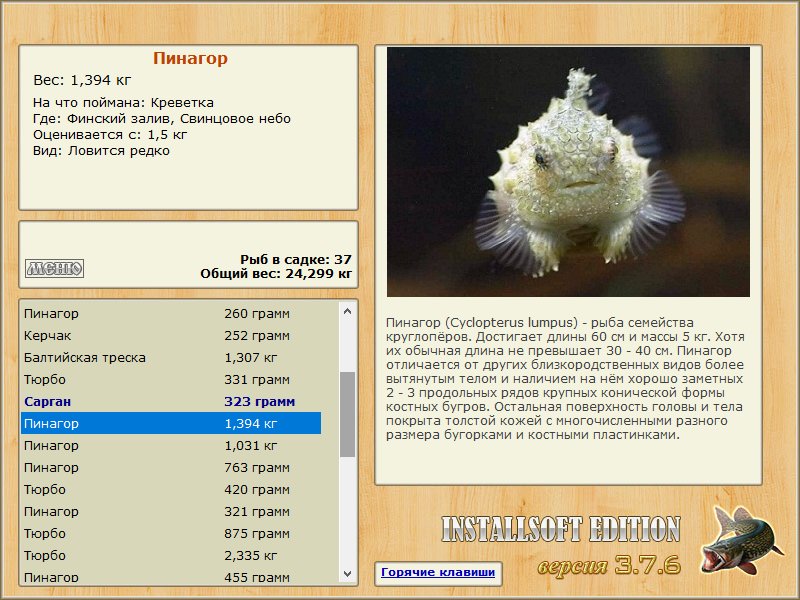Click the scroll down arrow of fish list
Viewport: 800px width, 600px height.
347,573
